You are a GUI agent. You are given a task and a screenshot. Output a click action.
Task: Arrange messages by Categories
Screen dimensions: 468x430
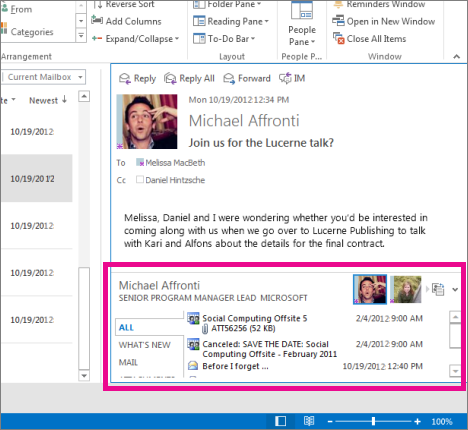click(27, 32)
